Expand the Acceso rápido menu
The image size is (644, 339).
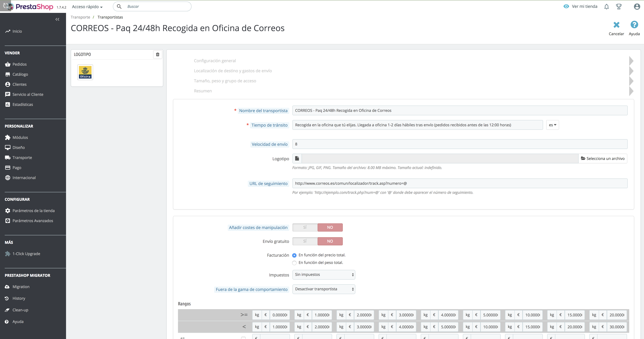tap(87, 7)
